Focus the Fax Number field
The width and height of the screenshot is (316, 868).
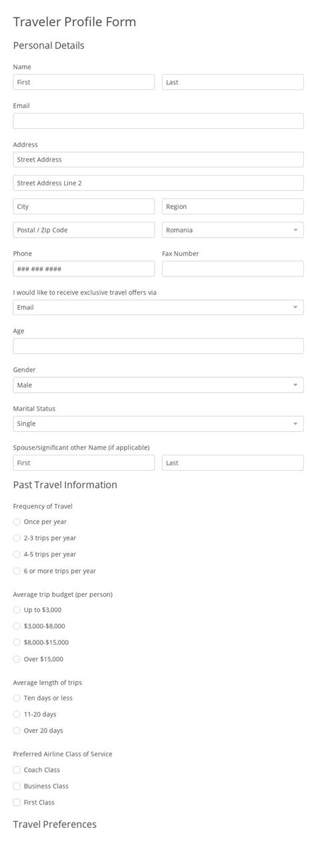point(233,269)
